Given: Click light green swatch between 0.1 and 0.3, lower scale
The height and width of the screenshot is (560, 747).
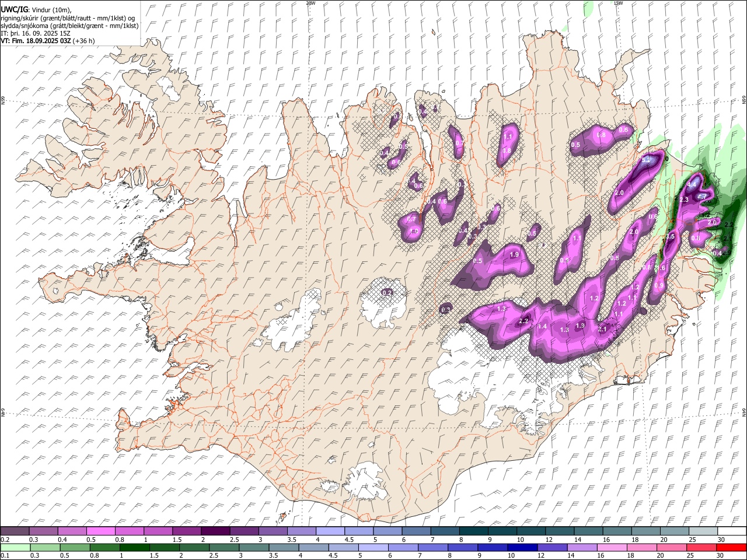Looking at the screenshot, I should [x=16, y=548].
